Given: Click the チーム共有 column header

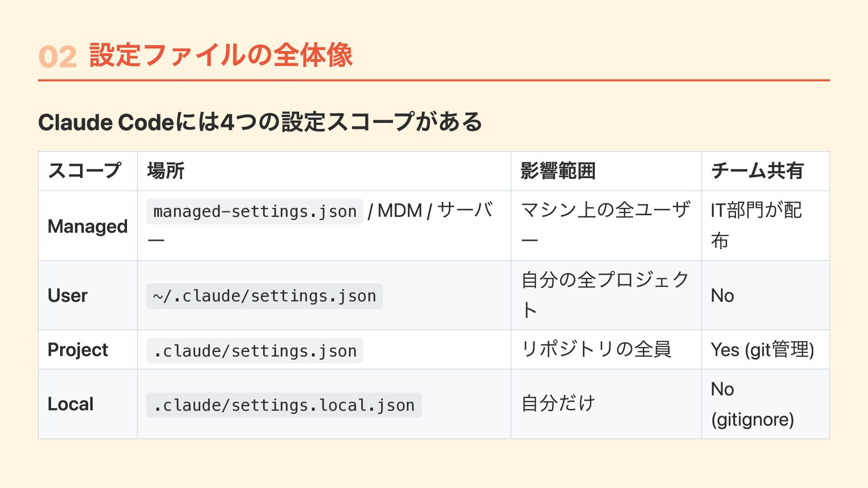Looking at the screenshot, I should (x=757, y=171).
